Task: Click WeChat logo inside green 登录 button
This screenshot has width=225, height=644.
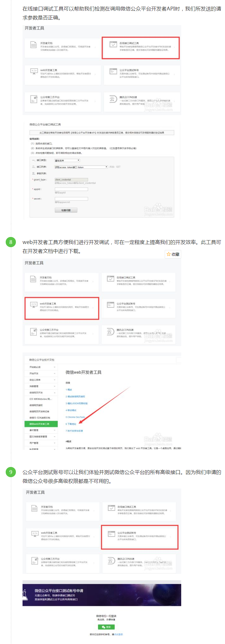Action: click(103, 627)
